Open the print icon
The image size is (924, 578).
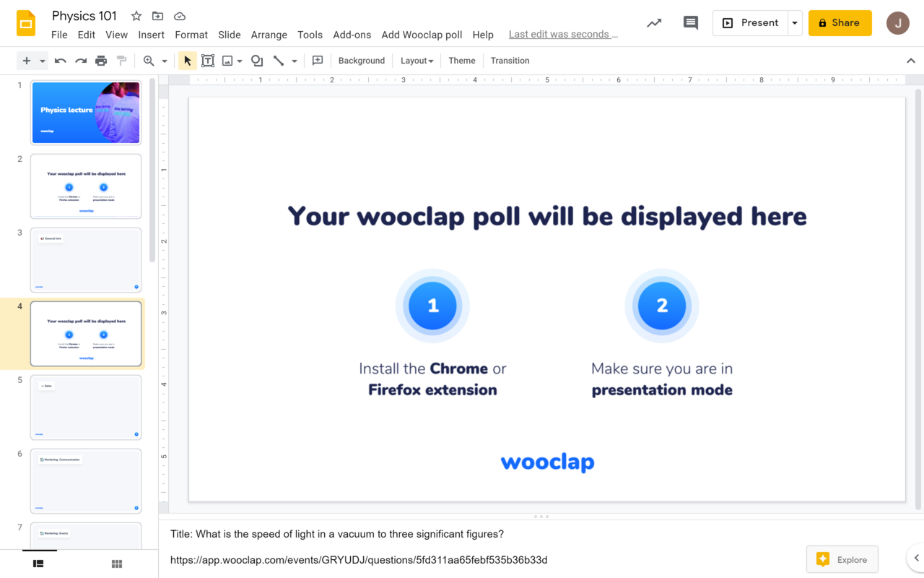101,60
